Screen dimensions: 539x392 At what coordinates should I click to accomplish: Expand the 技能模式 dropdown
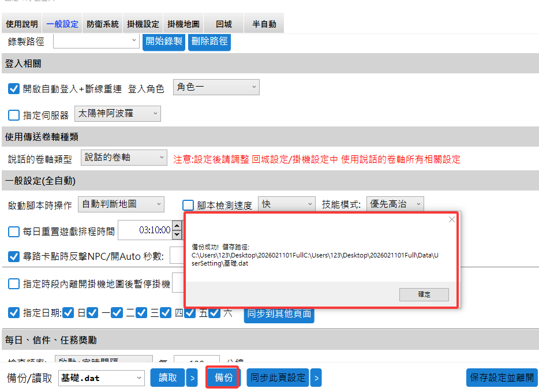(x=395, y=204)
